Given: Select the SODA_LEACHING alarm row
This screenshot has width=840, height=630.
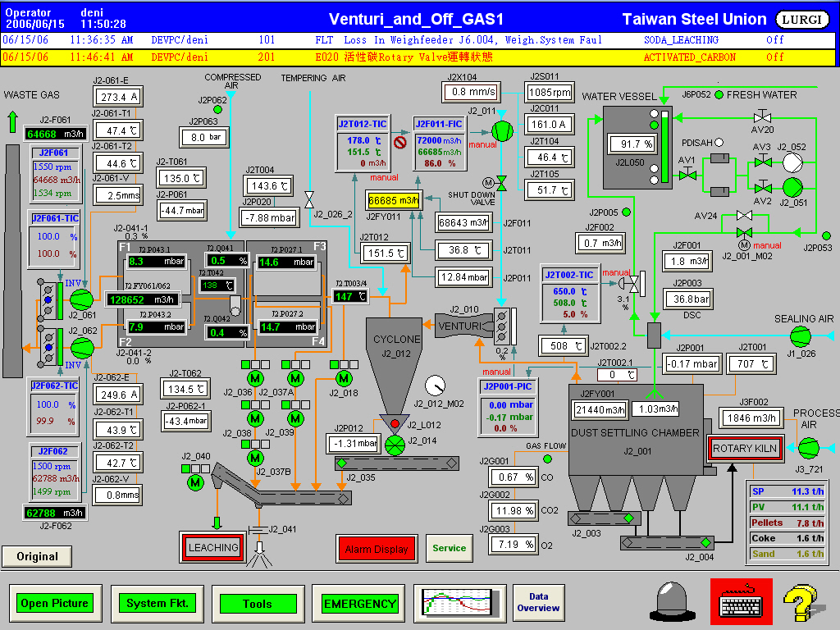Looking at the screenshot, I should (x=419, y=40).
